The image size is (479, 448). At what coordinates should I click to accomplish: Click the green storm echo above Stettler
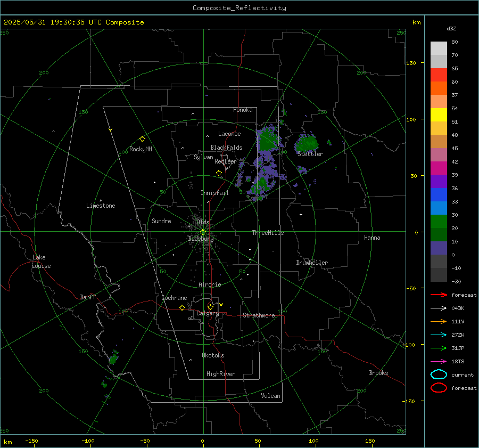click(307, 143)
